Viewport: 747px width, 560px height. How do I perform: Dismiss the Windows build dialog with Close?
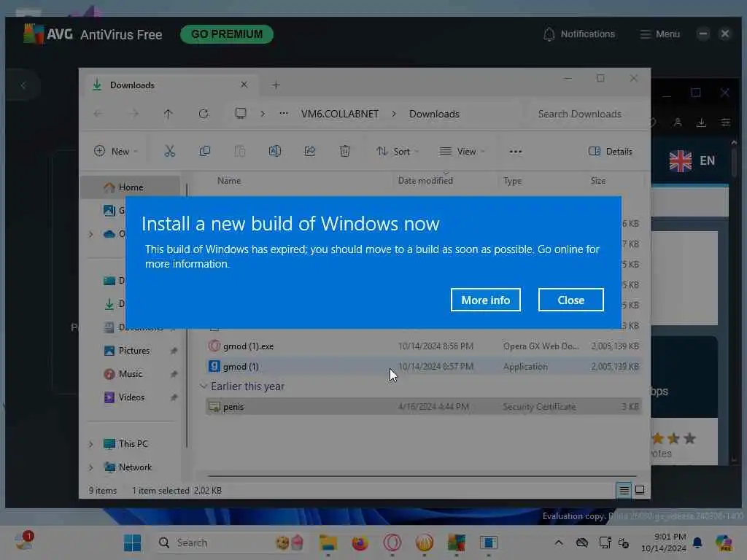570,300
